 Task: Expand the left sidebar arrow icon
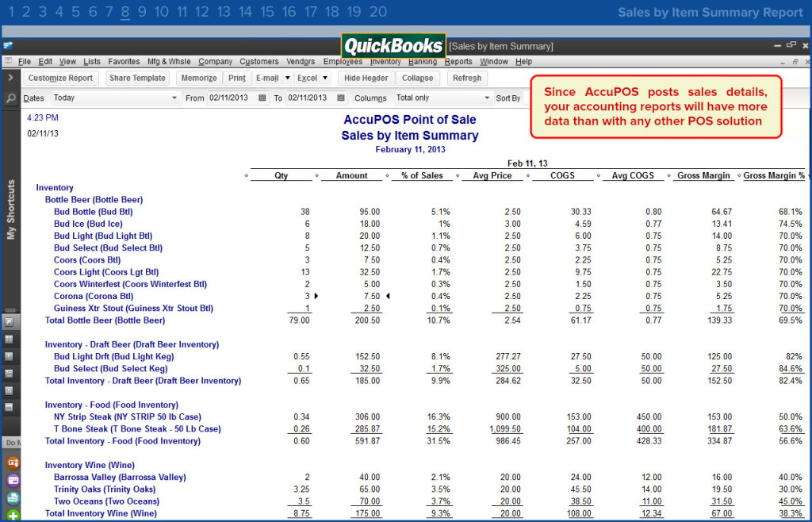point(10,78)
